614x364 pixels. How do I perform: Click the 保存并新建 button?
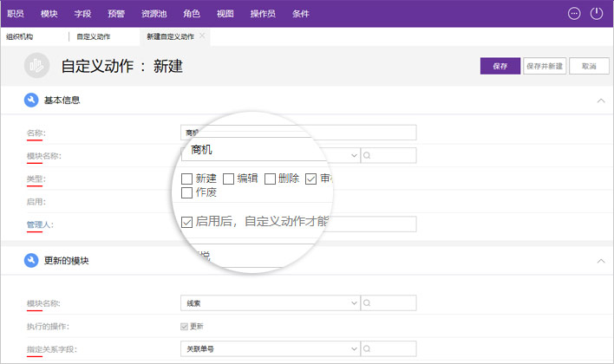[x=545, y=66]
